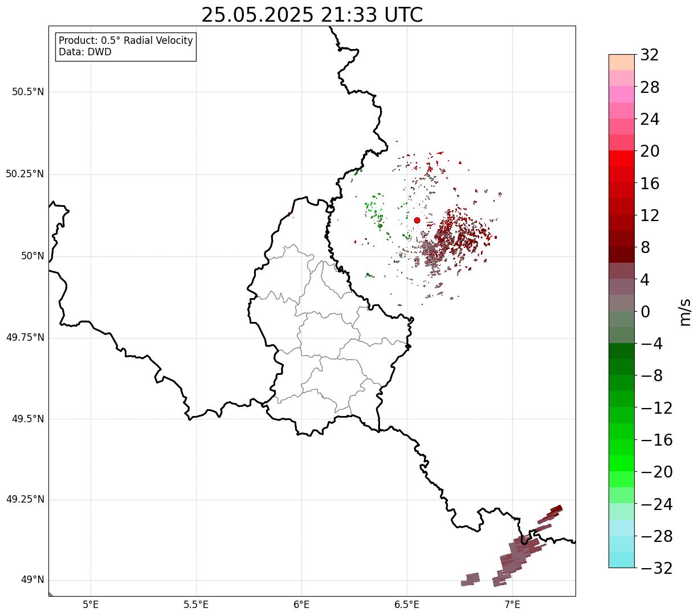This screenshot has height=616, width=698.
Task: Click the colorbar value −24
Action: click(656, 504)
